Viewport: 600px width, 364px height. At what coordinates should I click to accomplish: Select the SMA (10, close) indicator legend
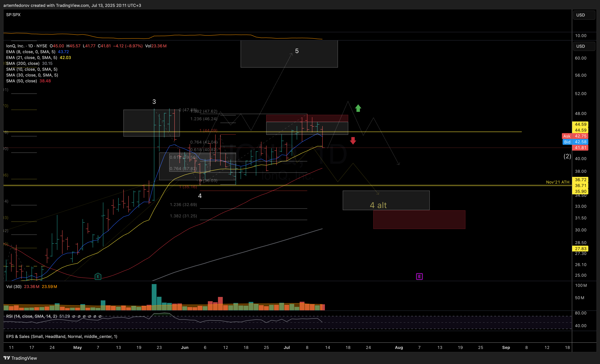[x=32, y=69]
